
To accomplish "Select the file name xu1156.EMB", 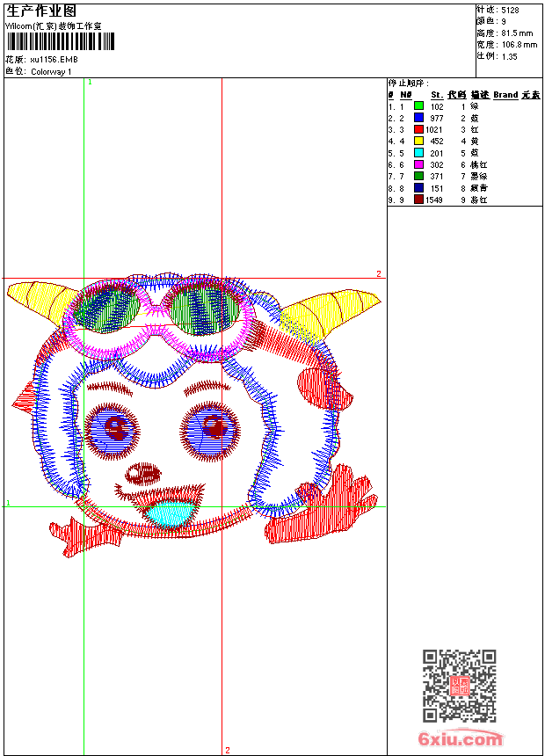I will click(x=54, y=60).
